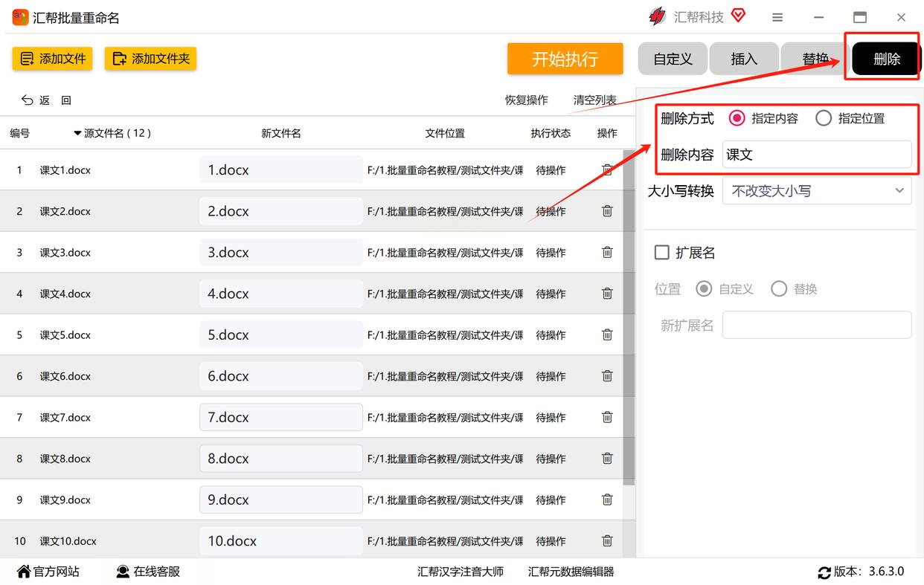924x585 pixels.
Task: Click the back arrow icon labeled 返回
Action: point(28,100)
